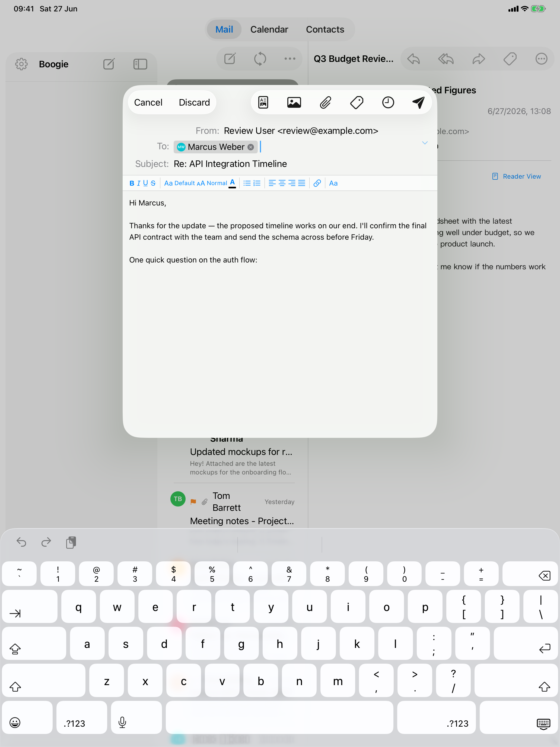Select the Marcus Weber recipient chip
Viewport: 560px width, 747px height.
point(216,147)
